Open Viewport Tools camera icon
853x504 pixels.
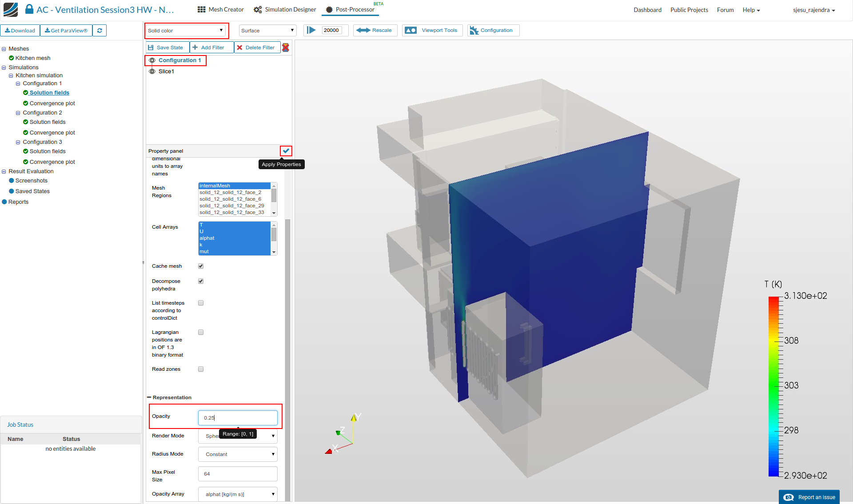coord(411,30)
